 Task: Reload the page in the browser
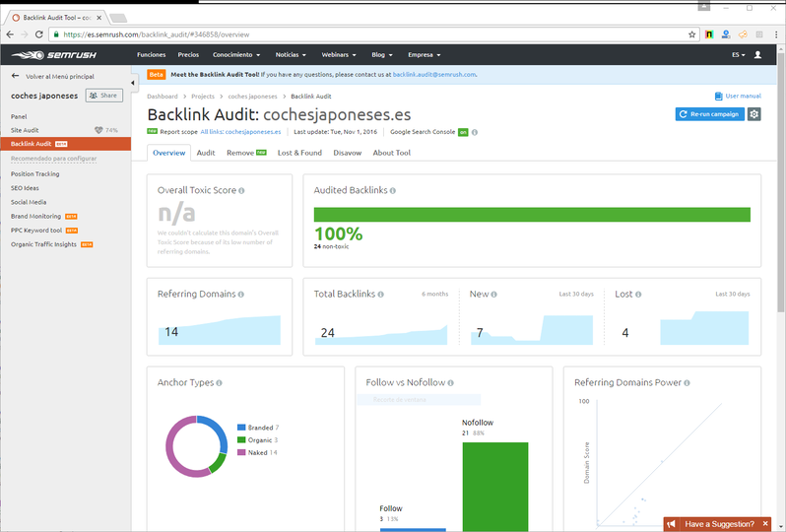[x=39, y=34]
